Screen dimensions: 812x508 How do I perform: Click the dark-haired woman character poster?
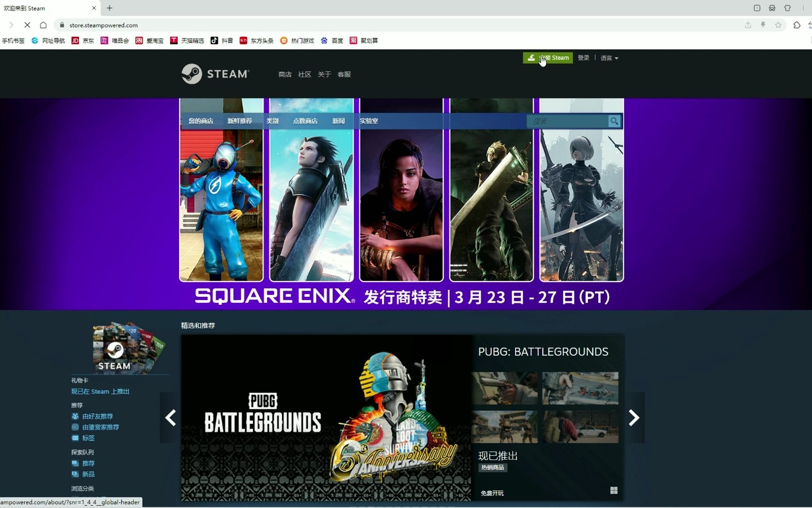[x=401, y=190]
